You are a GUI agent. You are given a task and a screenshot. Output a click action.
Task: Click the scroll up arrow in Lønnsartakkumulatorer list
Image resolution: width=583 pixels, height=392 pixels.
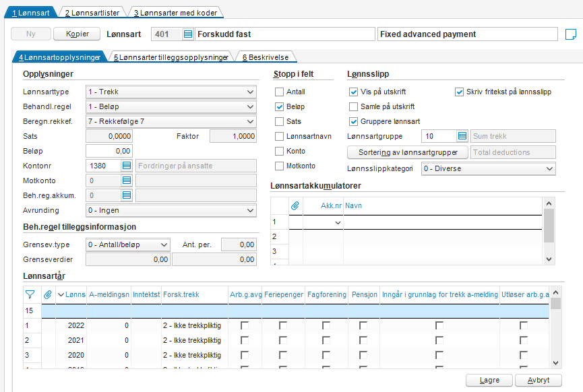click(x=549, y=203)
